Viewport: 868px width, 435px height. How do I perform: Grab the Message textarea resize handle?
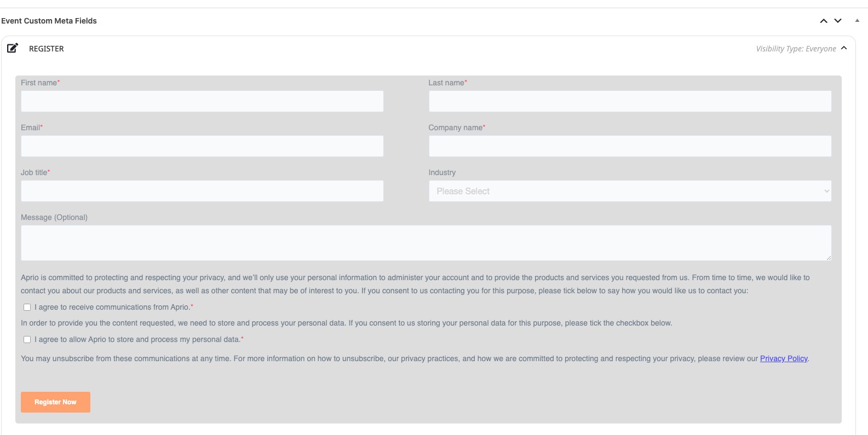[828, 257]
